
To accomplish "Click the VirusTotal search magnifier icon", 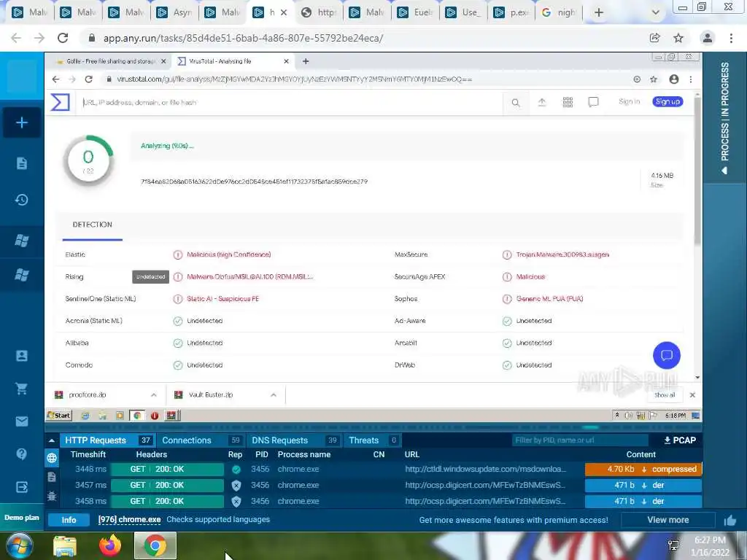I will tap(516, 102).
